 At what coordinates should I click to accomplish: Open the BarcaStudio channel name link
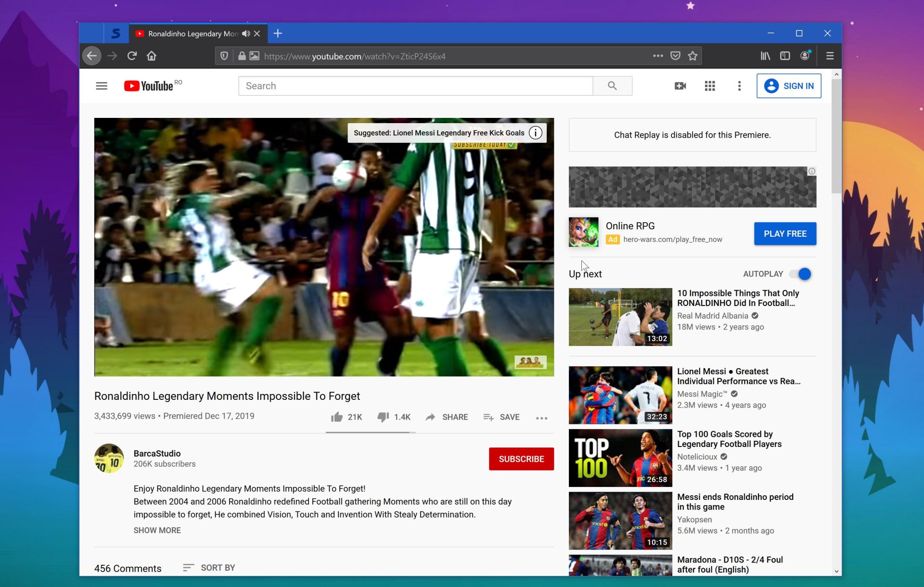pos(157,453)
